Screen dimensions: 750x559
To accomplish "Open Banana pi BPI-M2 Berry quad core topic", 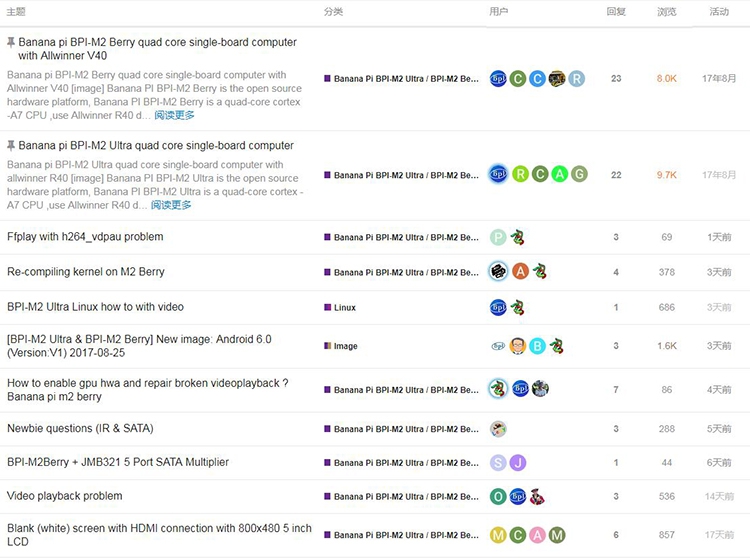I will pyautogui.click(x=157, y=49).
